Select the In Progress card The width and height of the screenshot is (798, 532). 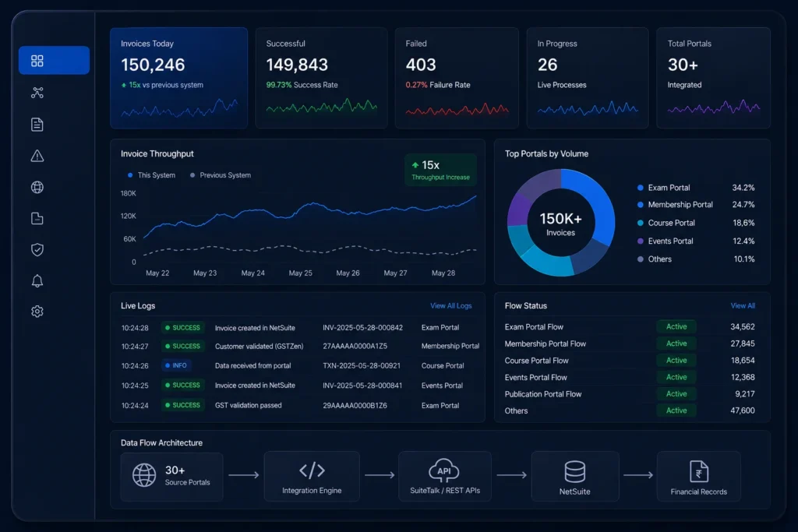pos(588,78)
